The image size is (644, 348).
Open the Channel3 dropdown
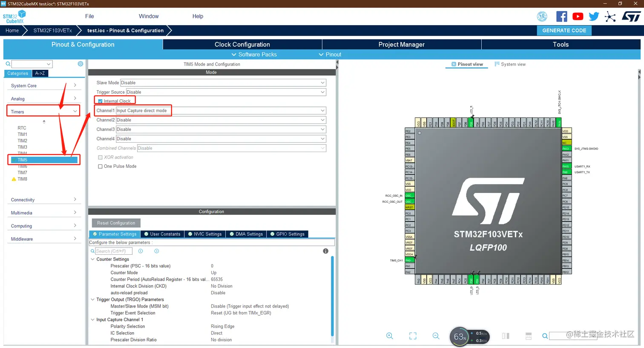click(x=221, y=129)
